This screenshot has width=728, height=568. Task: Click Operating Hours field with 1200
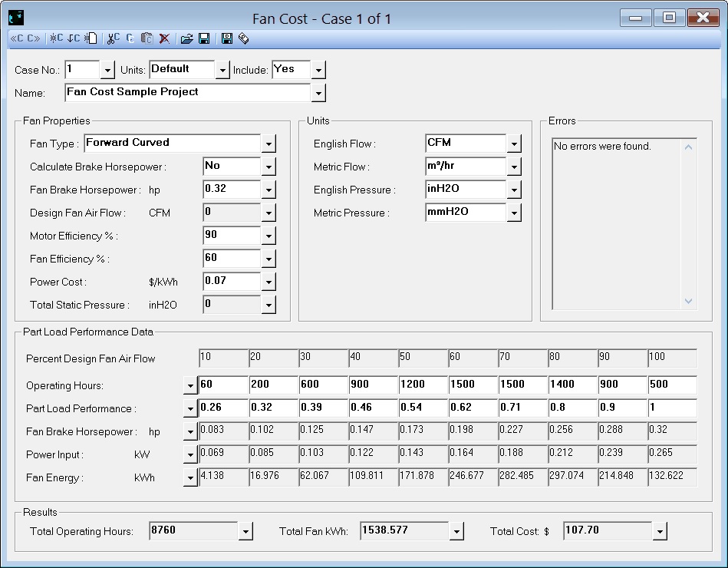tap(423, 385)
